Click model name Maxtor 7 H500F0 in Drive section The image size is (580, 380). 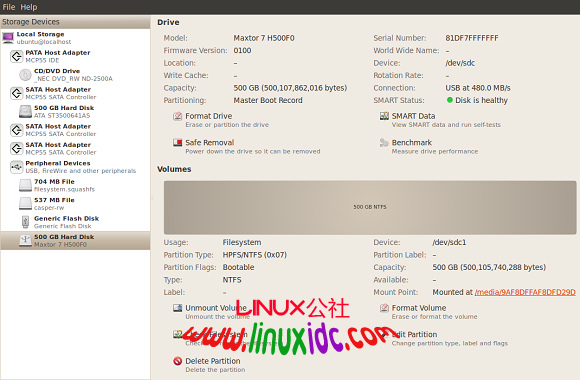point(264,38)
